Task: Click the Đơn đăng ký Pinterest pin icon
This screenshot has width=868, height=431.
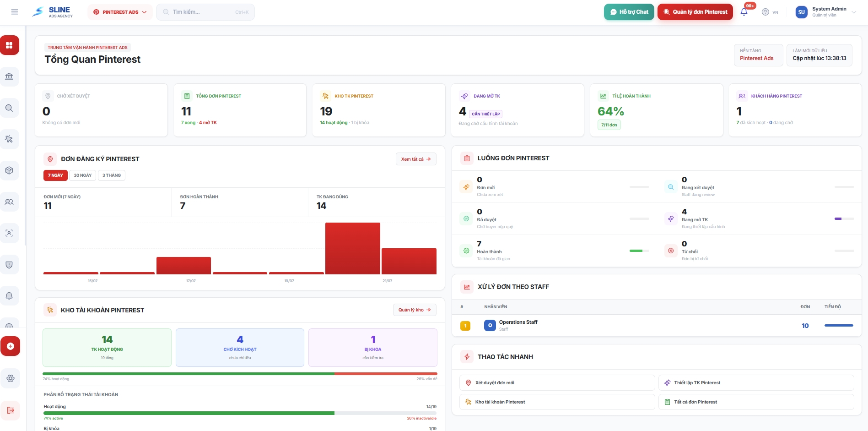Action: (x=50, y=159)
